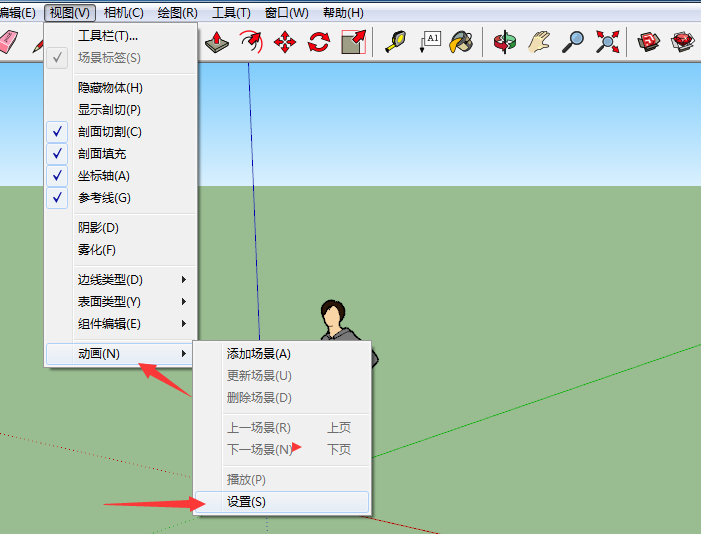Toggle 参考线(G) guides visibility
This screenshot has width=701, height=534.
click(121, 198)
